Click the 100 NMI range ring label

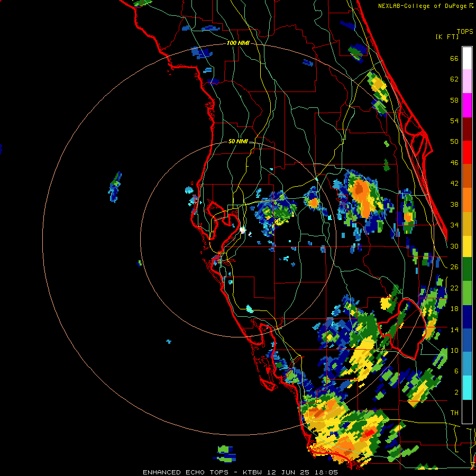pos(238,43)
